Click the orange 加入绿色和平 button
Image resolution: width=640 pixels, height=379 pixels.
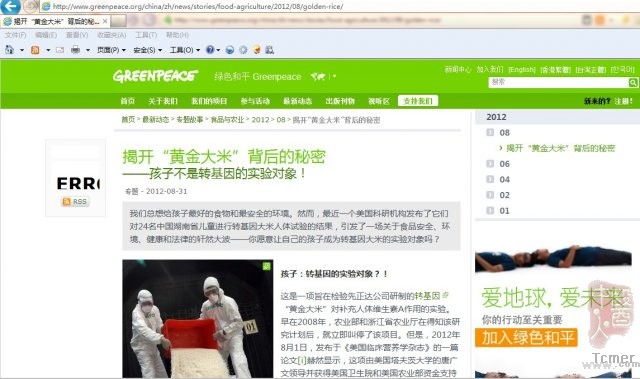[x=526, y=338]
